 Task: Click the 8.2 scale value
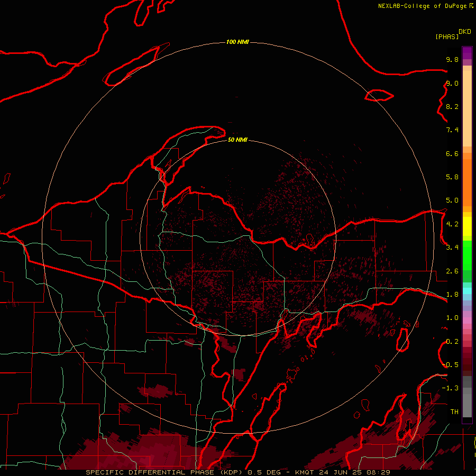tap(452, 106)
